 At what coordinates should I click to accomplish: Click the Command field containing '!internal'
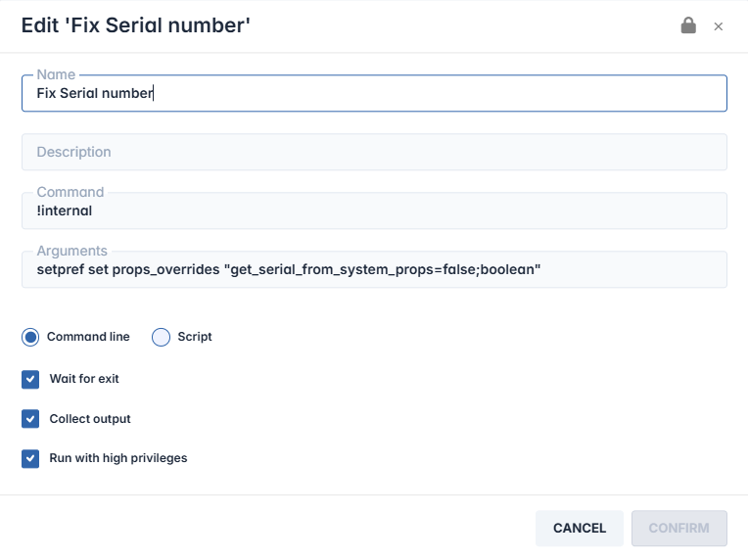[x=374, y=210]
